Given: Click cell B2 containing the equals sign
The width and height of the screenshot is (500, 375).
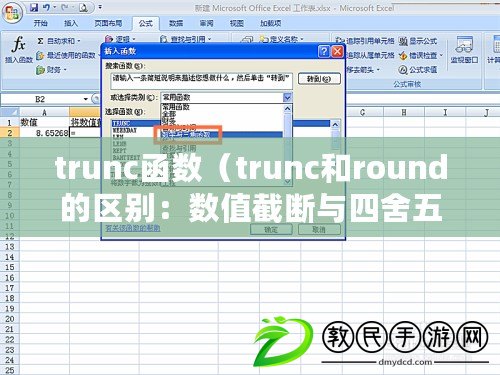Looking at the screenshot, I should pos(85,133).
